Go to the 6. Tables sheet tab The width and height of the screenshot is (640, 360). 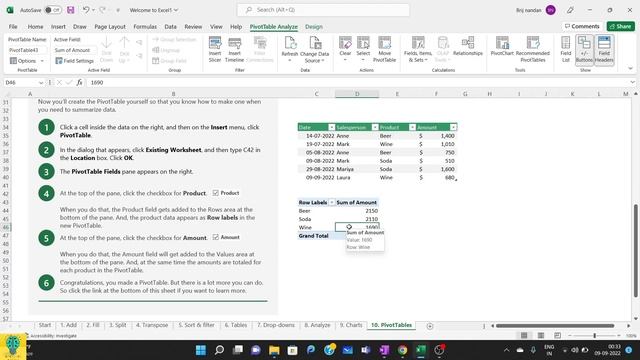pyautogui.click(x=236, y=325)
